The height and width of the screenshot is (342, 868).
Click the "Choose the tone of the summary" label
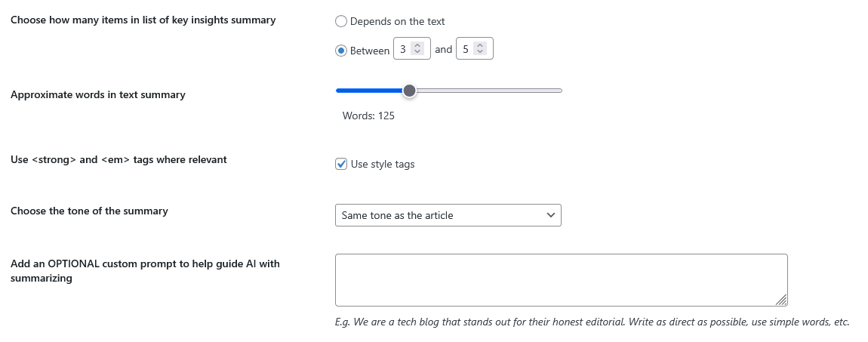point(89,211)
